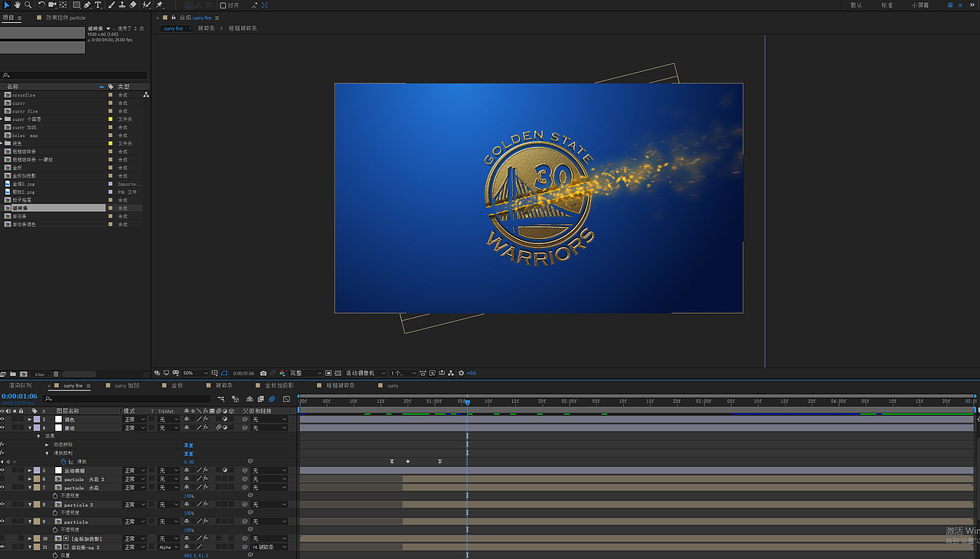Select the 小屏幕 workspace
This screenshot has width=980, height=559.
tap(920, 5)
